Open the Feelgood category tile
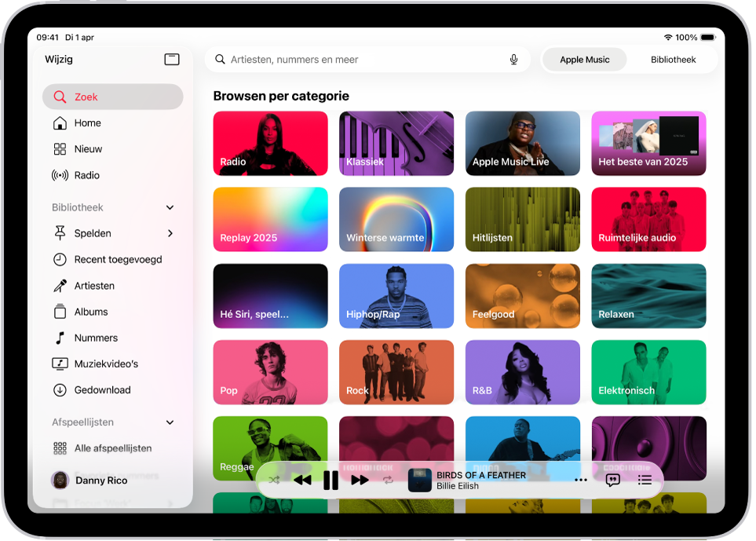The height and width of the screenshot is (541, 756). [x=523, y=296]
